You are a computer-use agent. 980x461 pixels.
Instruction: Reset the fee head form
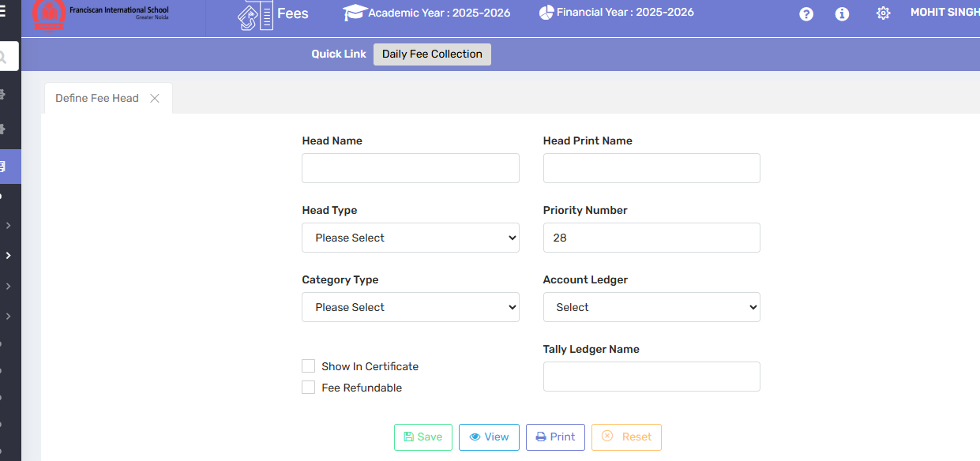[626, 437]
